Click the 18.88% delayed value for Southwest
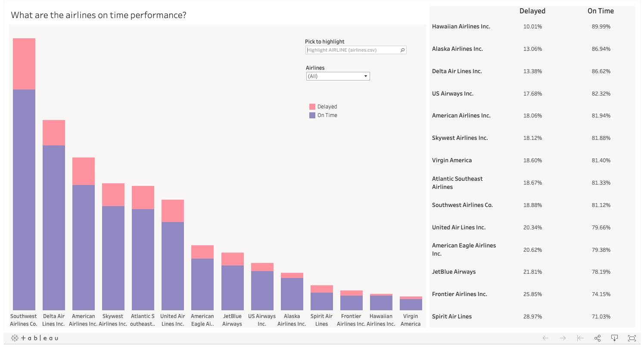This screenshot has height=349, width=644. coord(532,205)
